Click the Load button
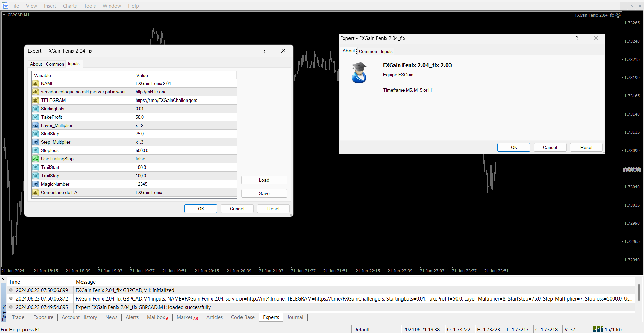Image resolution: width=644 pixels, height=333 pixels. click(264, 180)
